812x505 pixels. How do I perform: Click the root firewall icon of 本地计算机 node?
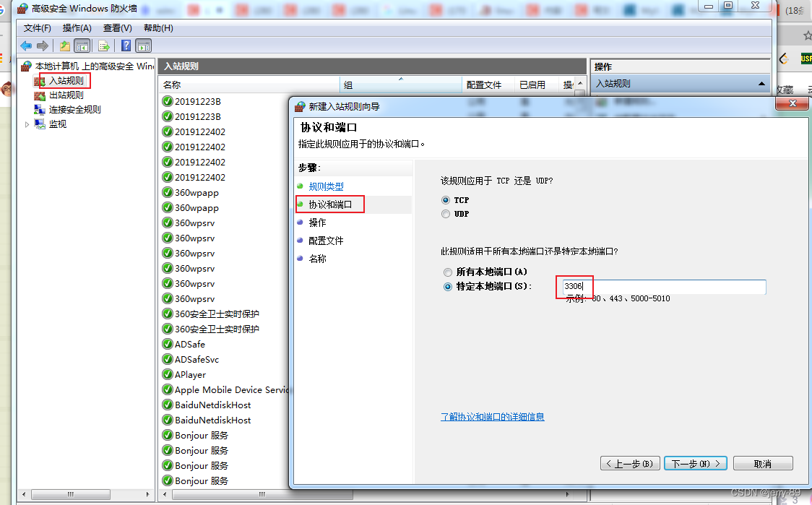point(26,66)
